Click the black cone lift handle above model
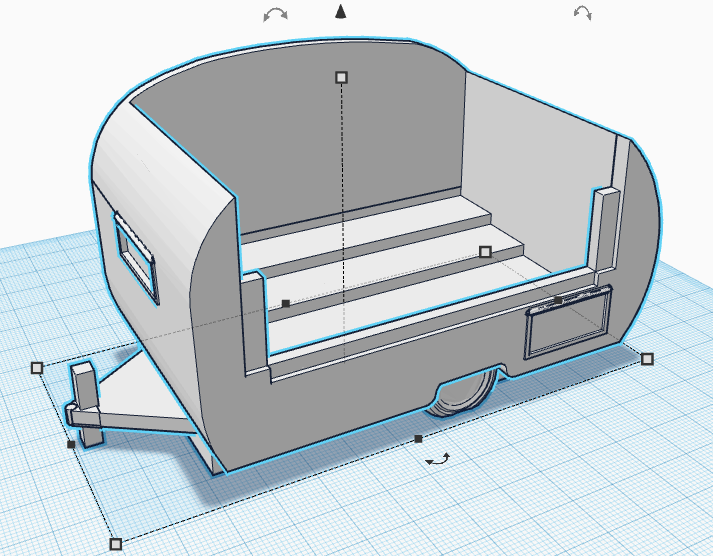 (341, 11)
